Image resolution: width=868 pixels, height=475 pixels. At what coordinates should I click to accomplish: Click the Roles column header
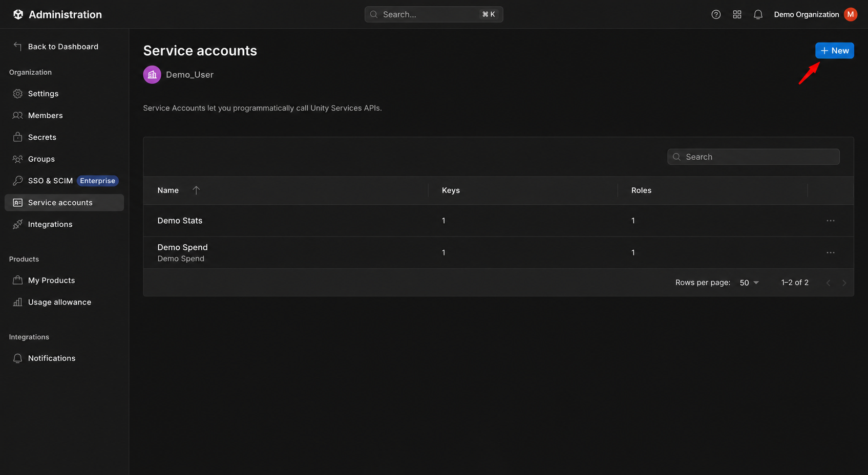(641, 190)
